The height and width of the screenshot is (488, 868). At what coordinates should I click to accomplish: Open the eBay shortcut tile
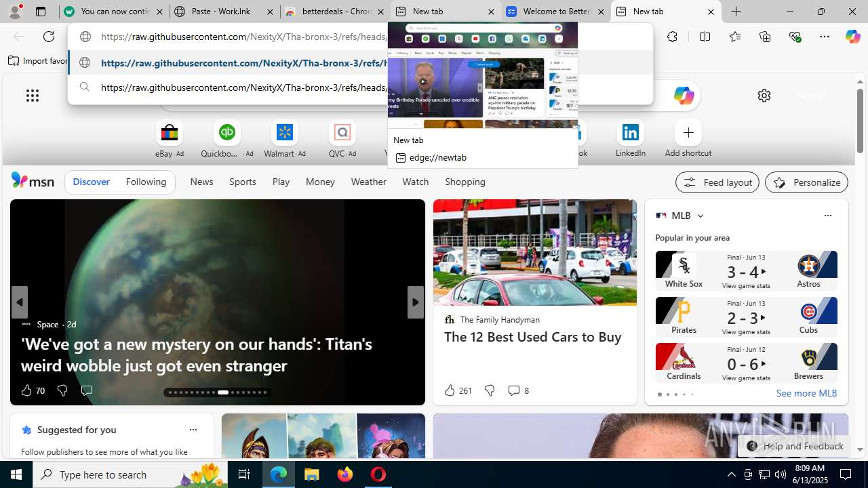(169, 138)
